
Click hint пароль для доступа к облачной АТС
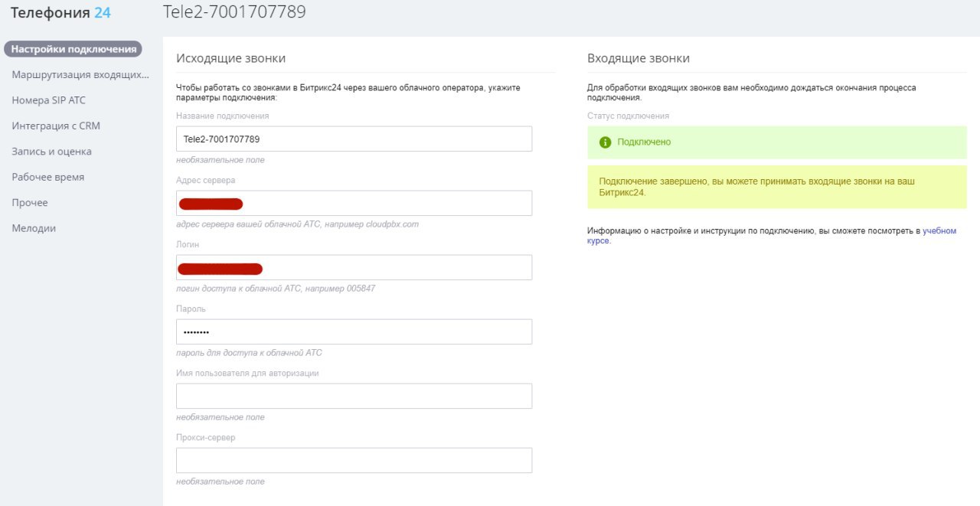pos(249,353)
